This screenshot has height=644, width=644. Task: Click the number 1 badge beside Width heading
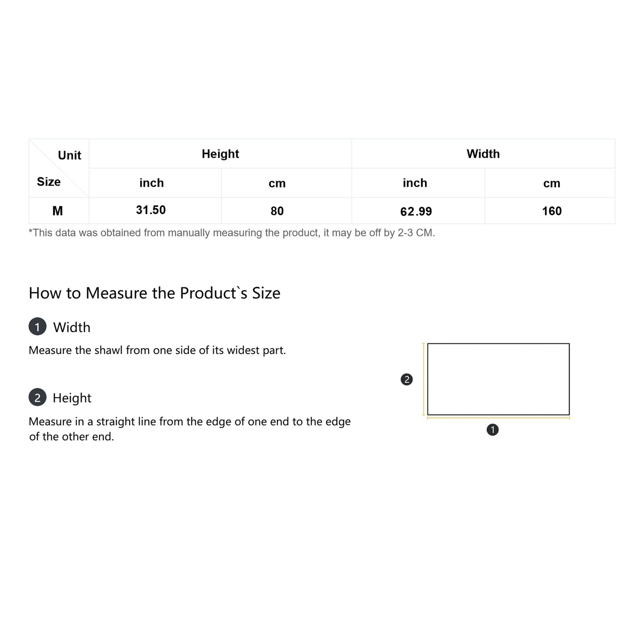pos(37,327)
